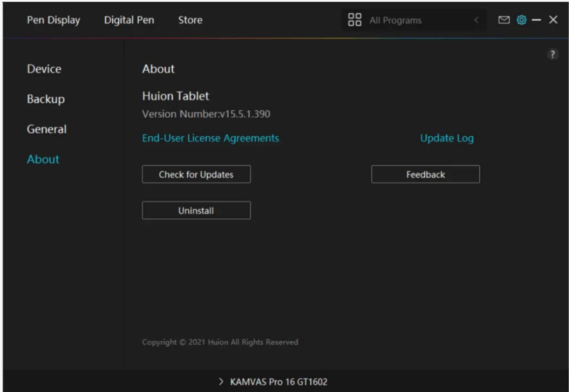Select Device in the sidebar
Screen dimensions: 569x392
coord(44,69)
